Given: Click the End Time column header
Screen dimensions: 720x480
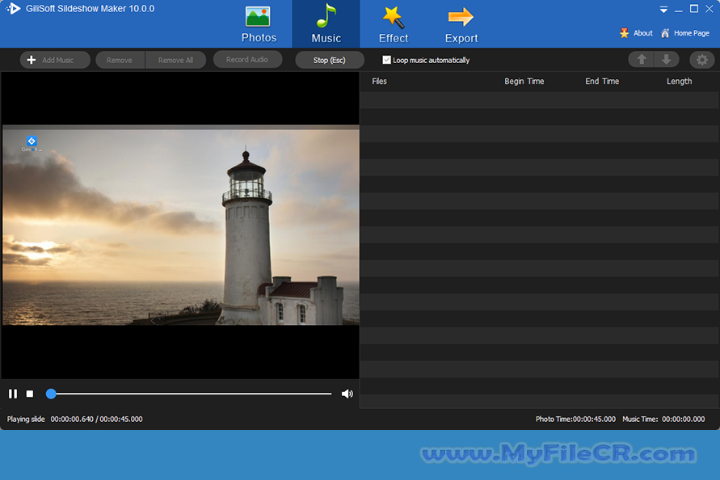Looking at the screenshot, I should click(x=602, y=81).
